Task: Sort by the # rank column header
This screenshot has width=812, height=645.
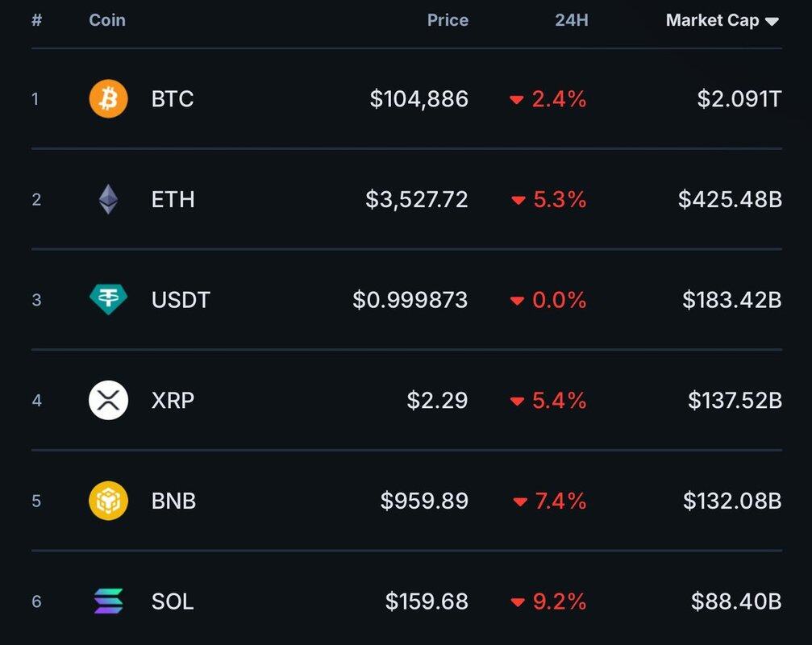Action: point(36,21)
